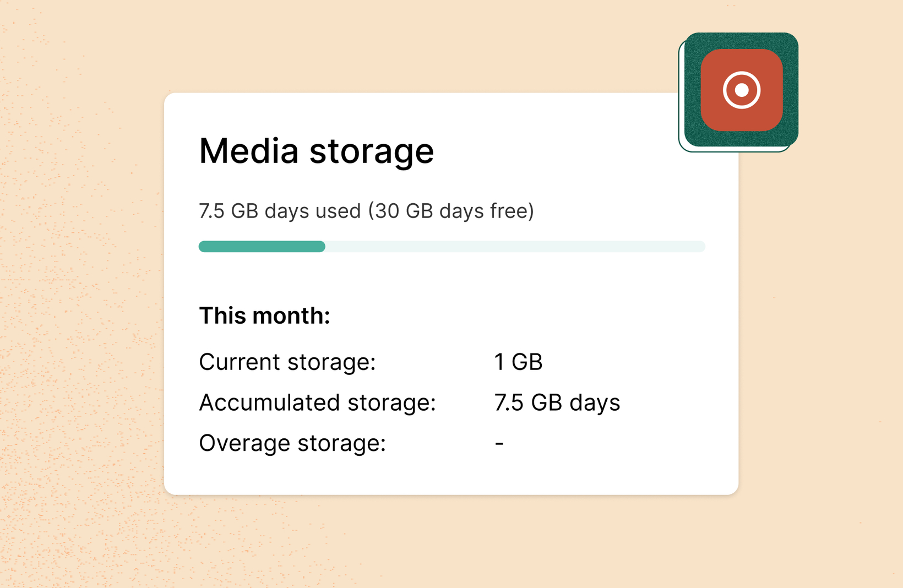Click the unfilled part of storage bar
This screenshot has width=903, height=588.
(515, 246)
